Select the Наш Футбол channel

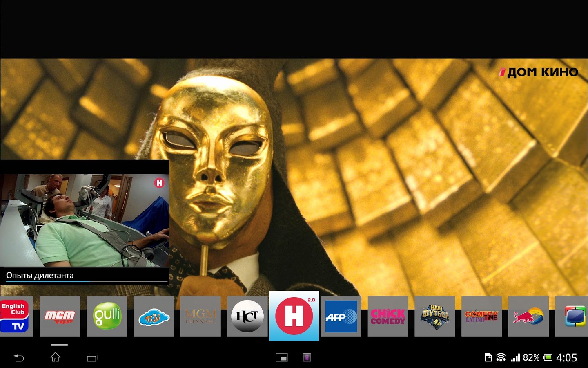435,316
